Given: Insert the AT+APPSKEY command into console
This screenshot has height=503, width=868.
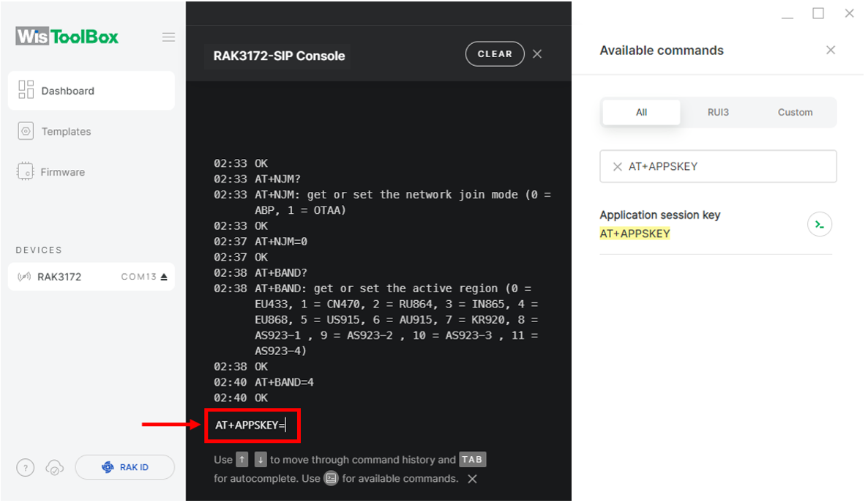Looking at the screenshot, I should [x=819, y=224].
